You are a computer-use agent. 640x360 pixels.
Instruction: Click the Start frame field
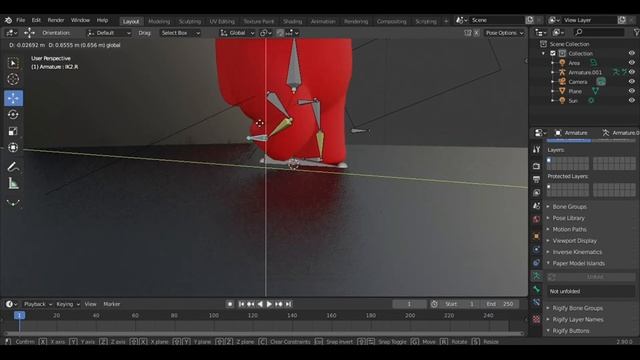460,304
